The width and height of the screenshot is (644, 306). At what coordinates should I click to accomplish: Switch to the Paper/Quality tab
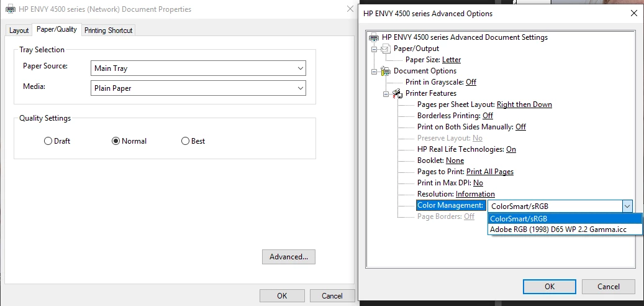pyautogui.click(x=57, y=29)
